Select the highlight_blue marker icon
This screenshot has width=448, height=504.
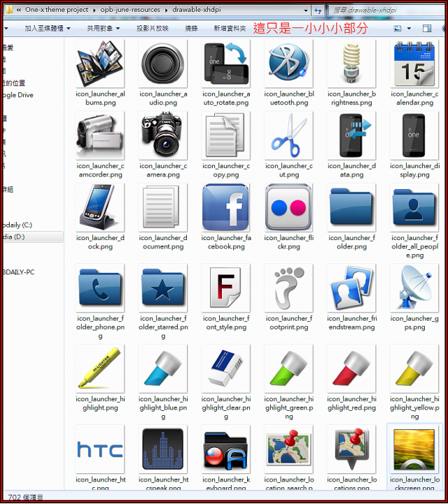(x=163, y=369)
